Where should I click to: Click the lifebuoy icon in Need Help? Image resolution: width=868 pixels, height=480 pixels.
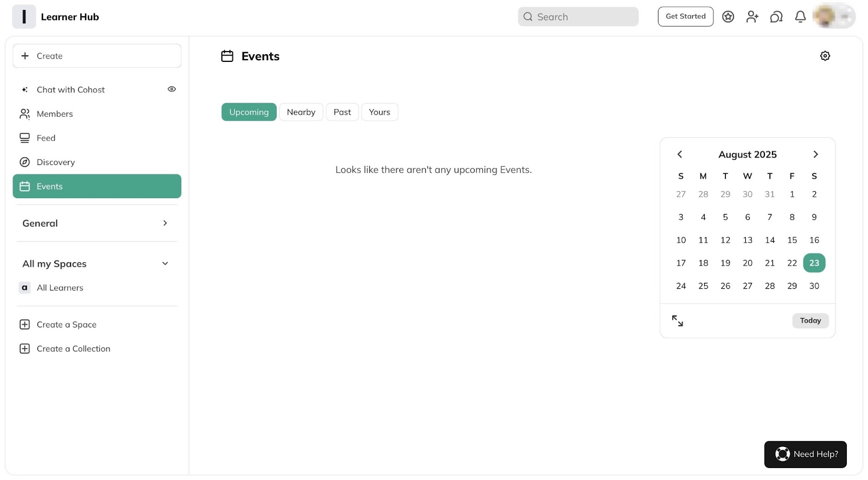click(782, 454)
